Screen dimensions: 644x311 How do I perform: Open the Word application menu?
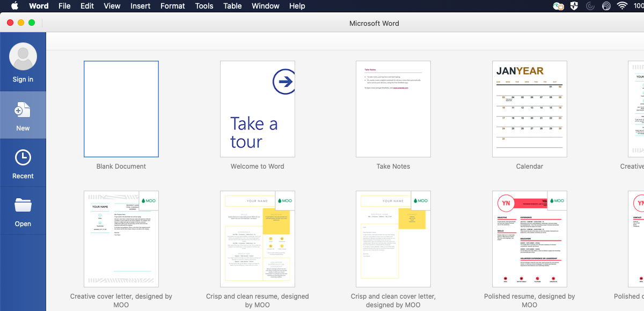click(x=39, y=6)
